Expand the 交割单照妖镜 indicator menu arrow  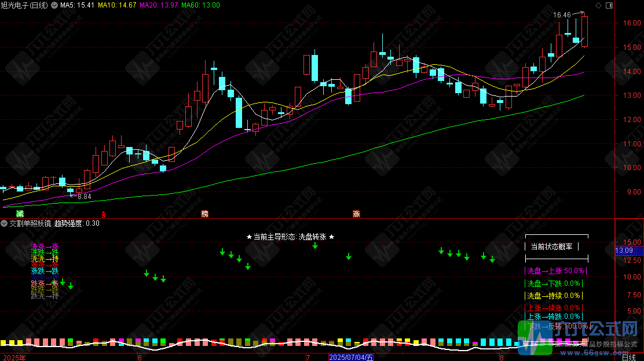point(4,223)
